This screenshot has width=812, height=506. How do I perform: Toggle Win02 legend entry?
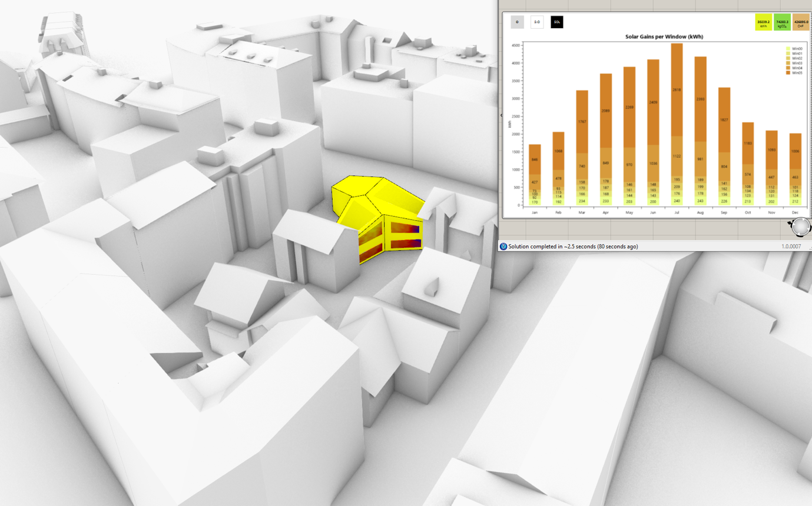(795, 58)
